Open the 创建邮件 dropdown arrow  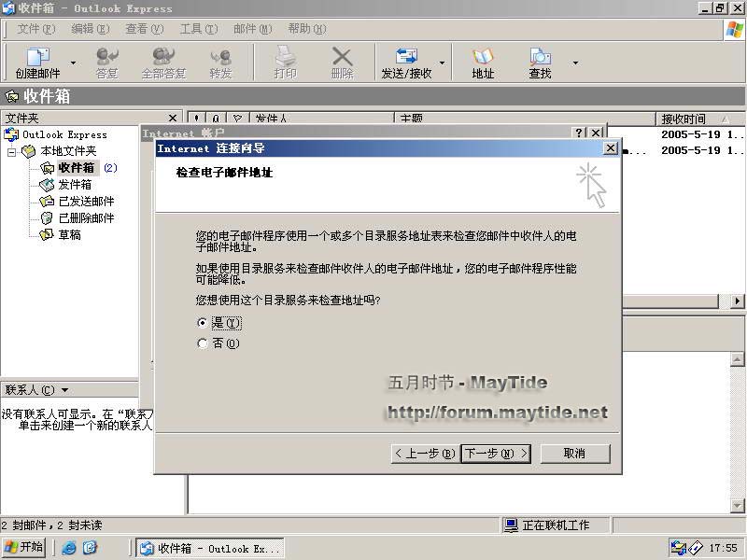(74, 63)
